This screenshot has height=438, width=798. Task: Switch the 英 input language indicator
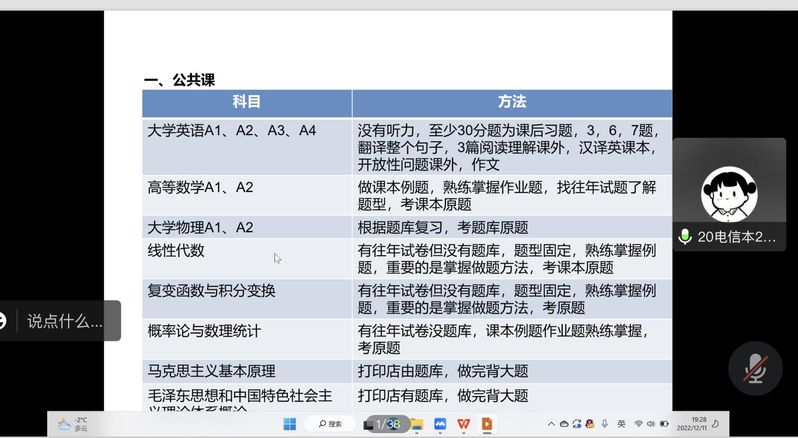621,424
